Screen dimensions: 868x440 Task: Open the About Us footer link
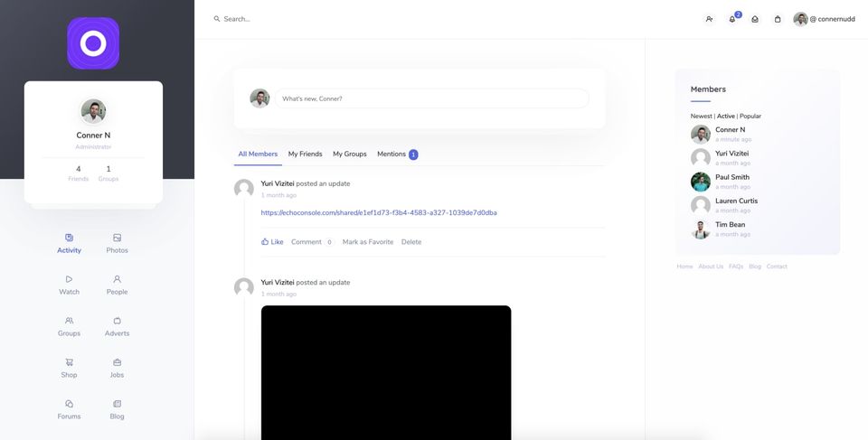pos(711,267)
